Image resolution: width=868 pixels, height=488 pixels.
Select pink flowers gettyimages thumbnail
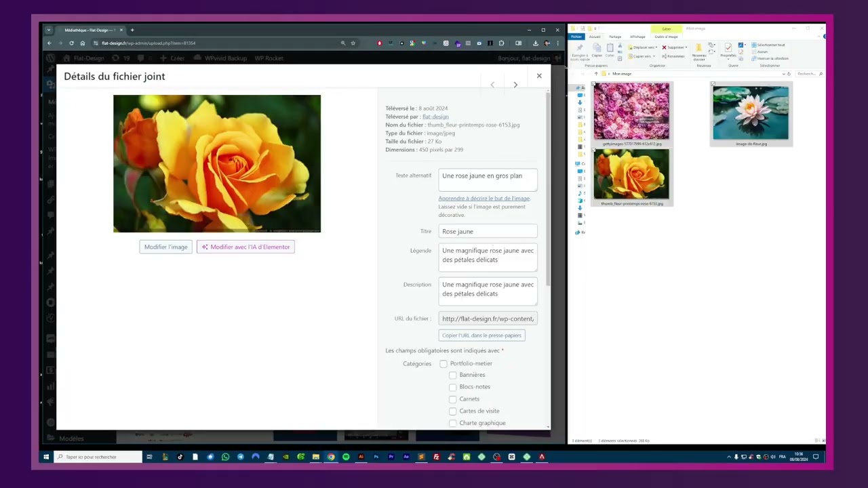(631, 114)
